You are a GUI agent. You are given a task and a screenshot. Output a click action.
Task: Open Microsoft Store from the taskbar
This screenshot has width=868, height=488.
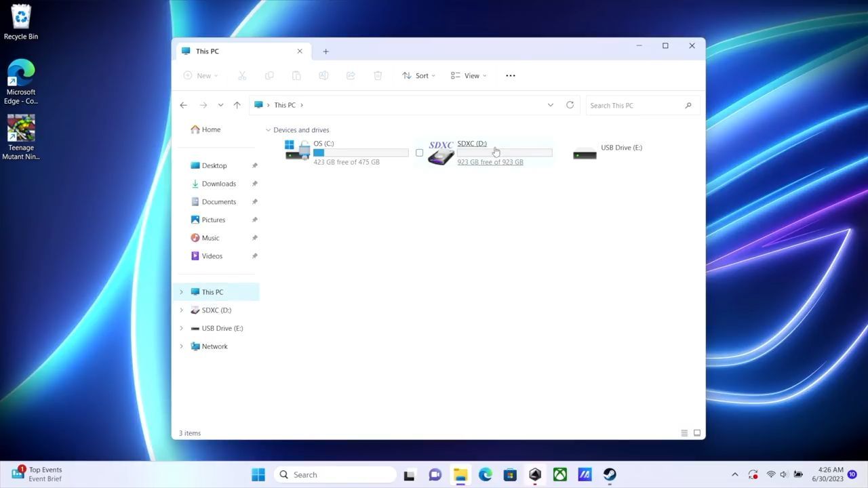point(510,474)
